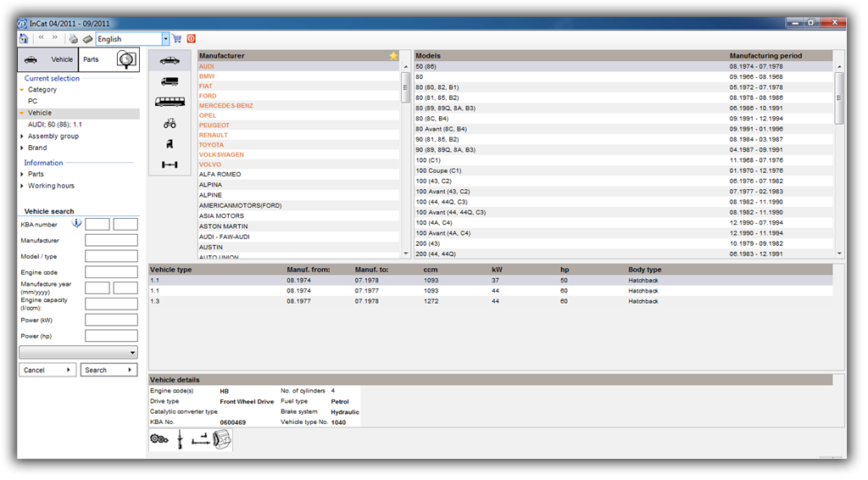Expand the Assembly group node
The width and height of the screenshot is (868, 480).
pyautogui.click(x=21, y=137)
